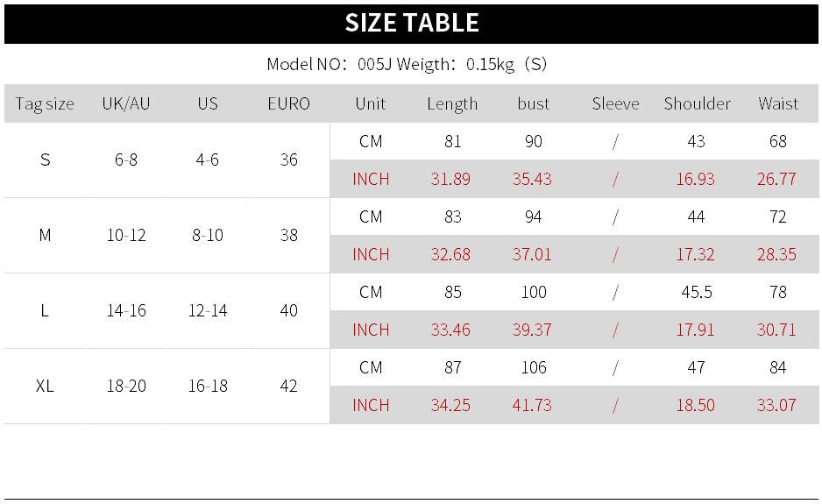Select the EURO 36 cell
The width and height of the screenshot is (822, 504).
289,160
